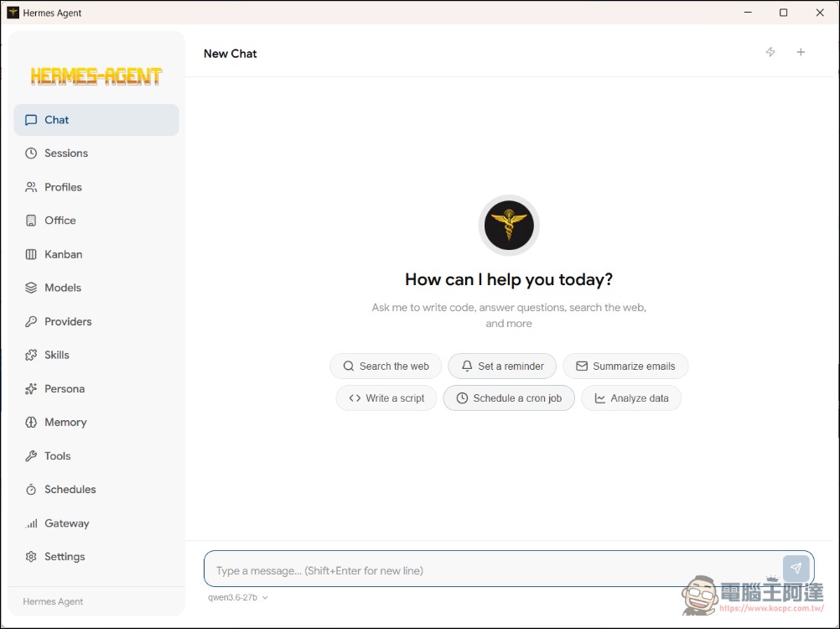This screenshot has height=629, width=840.
Task: Close the Hermes Agent window
Action: 820,13
